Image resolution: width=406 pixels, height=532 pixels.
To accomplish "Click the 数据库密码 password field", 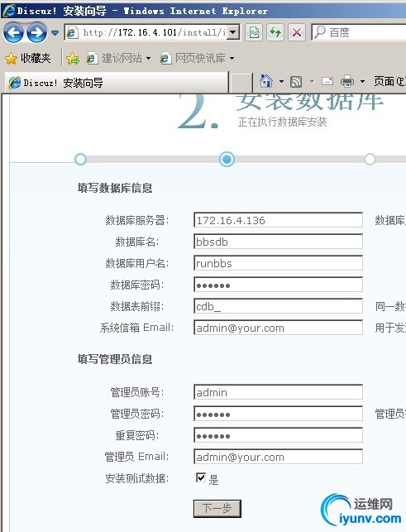I will point(278,285).
